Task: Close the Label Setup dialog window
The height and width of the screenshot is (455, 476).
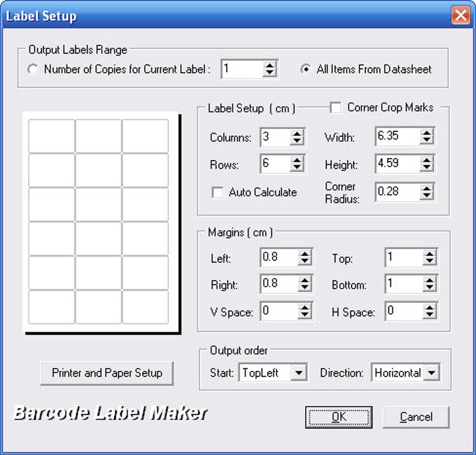Action: pos(461,15)
